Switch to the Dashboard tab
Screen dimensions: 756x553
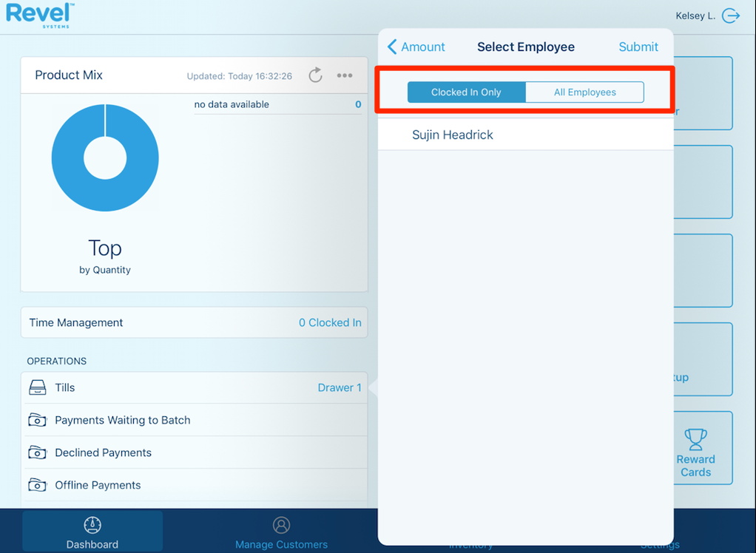[x=92, y=532]
